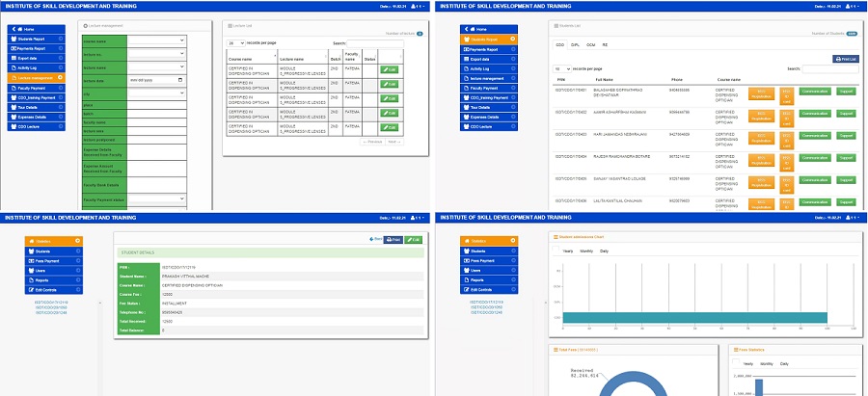
Task: Click Communication for HARI JAMANDAS NEBHRAJANI
Action: click(x=815, y=136)
